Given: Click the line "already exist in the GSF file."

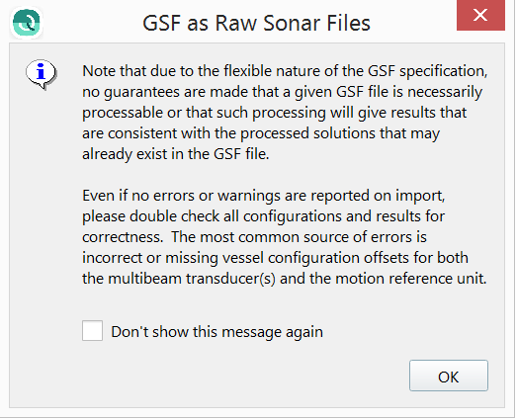Looking at the screenshot, I should point(176,154).
